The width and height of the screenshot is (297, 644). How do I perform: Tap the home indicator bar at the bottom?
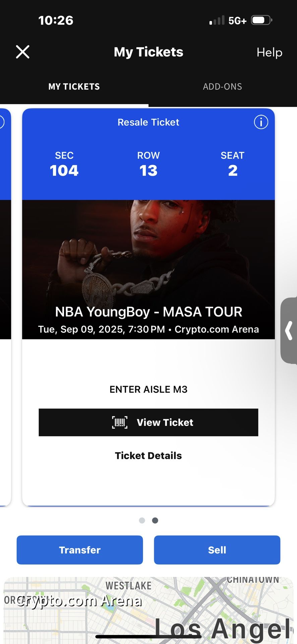pyautogui.click(x=148, y=636)
